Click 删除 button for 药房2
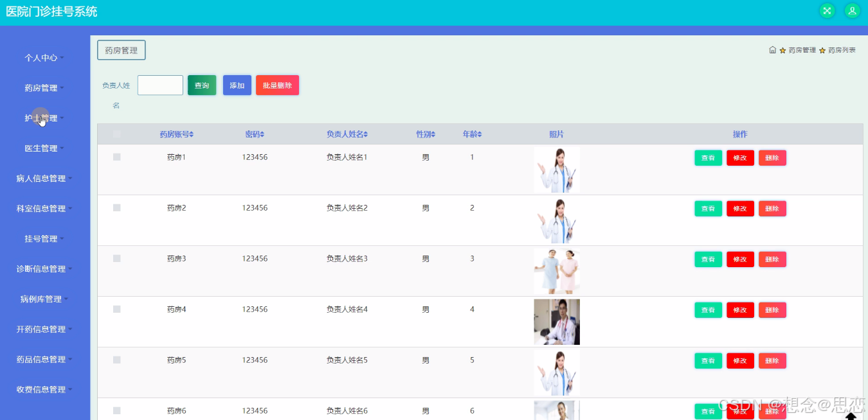Screen dimensions: 868x420 click(772, 209)
